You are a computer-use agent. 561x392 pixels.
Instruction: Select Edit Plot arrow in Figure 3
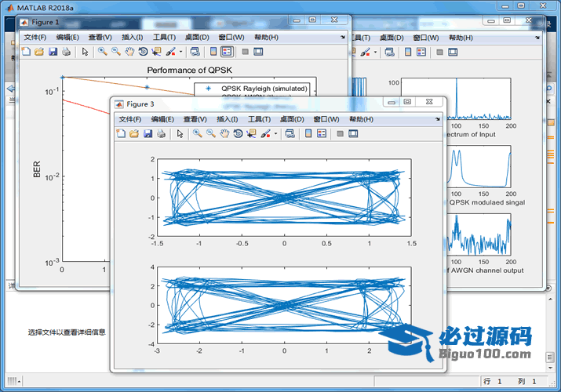180,133
